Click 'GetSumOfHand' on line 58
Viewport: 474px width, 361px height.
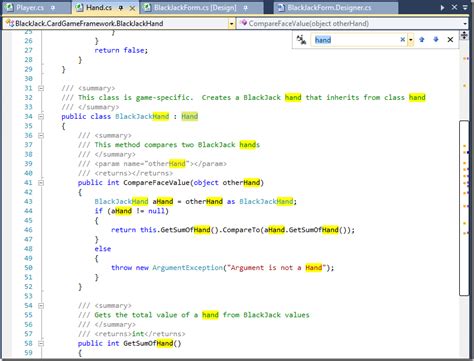coord(148,343)
